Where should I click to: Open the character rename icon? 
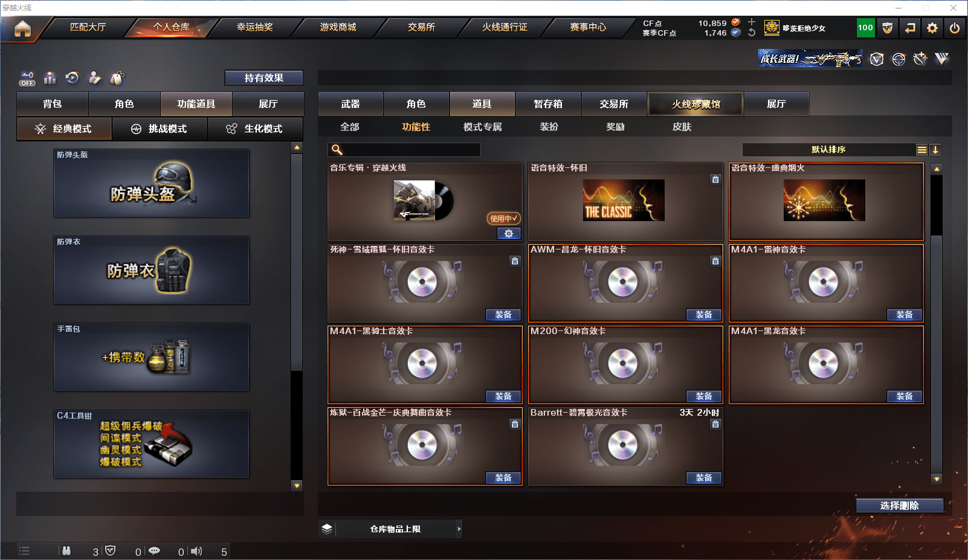click(x=95, y=77)
